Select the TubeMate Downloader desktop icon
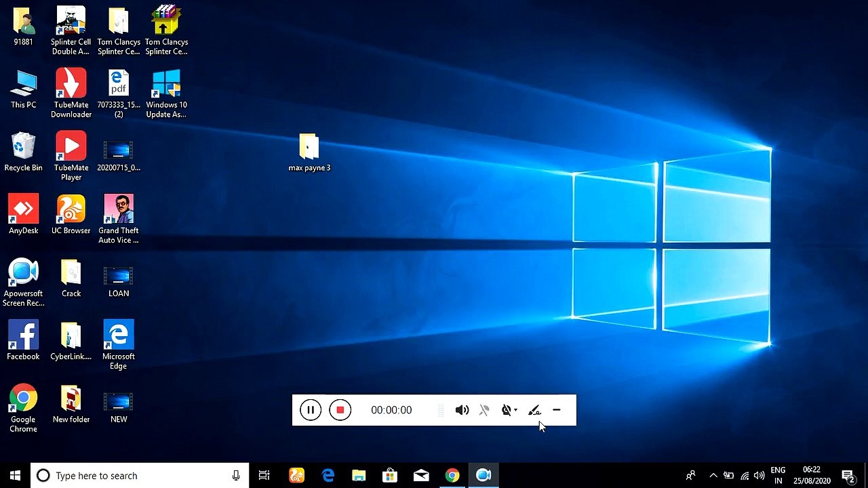Viewport: 868px width, 488px height. (71, 94)
